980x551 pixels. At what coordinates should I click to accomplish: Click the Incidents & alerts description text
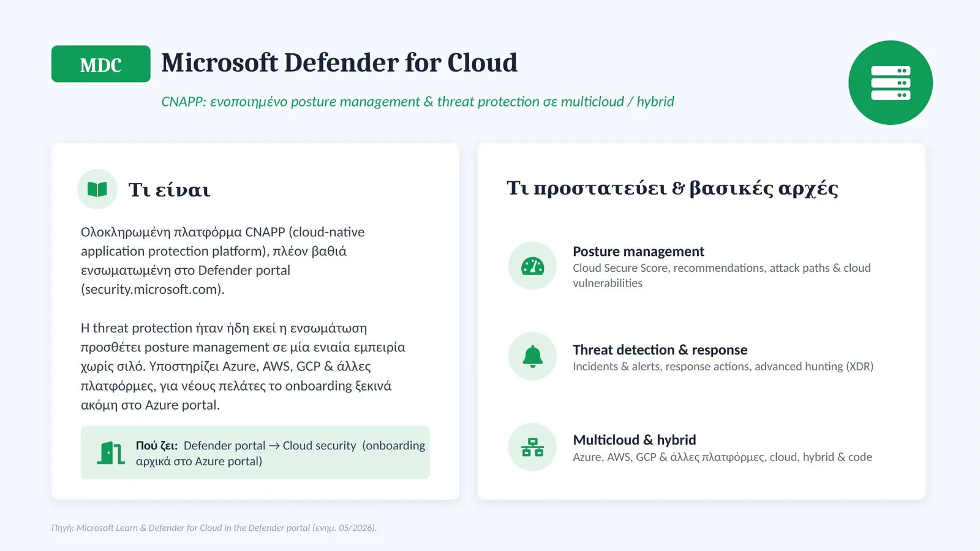(x=723, y=367)
